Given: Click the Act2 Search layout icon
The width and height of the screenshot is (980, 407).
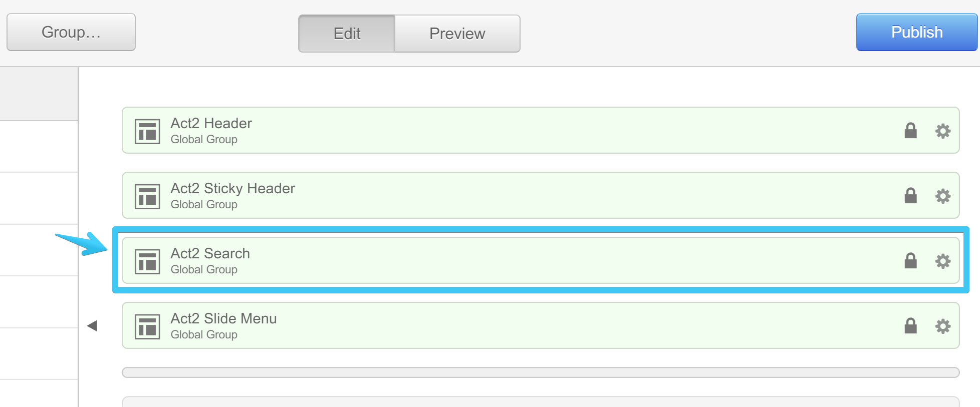Looking at the screenshot, I should pyautogui.click(x=147, y=261).
